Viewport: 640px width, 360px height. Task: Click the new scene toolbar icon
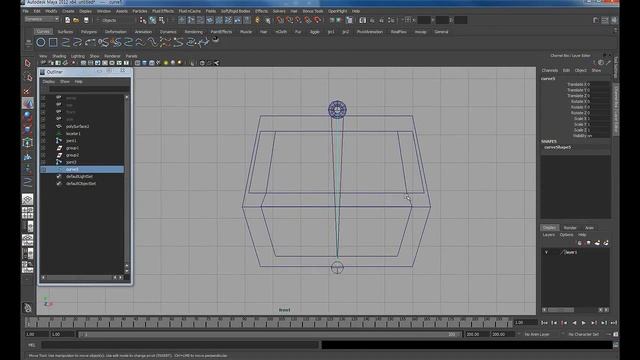67,20
